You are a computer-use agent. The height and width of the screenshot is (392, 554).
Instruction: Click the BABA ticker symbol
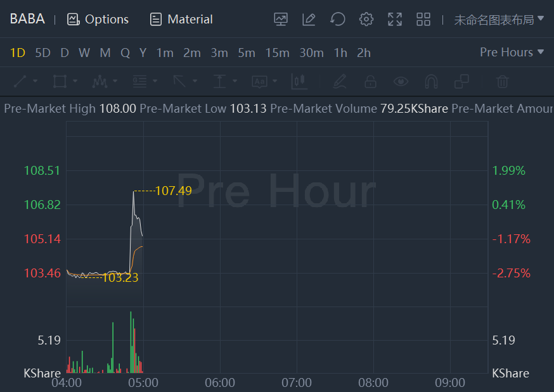[x=27, y=19]
